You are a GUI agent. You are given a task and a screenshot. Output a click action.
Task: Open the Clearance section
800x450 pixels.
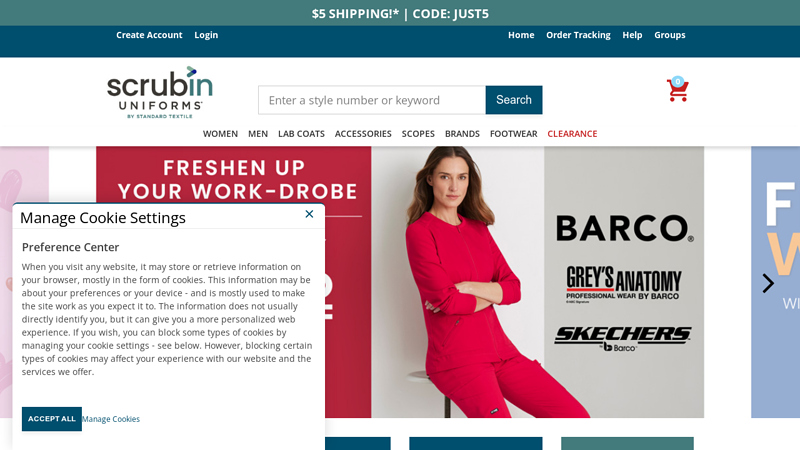point(572,134)
